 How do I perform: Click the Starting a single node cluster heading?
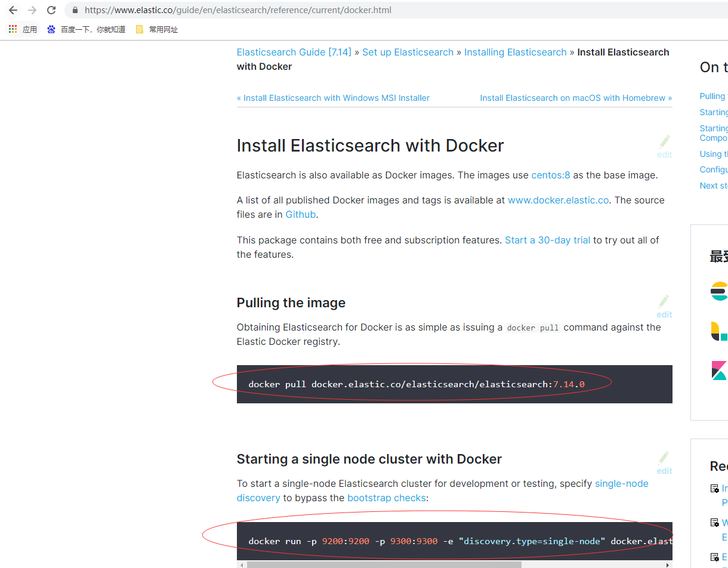[x=369, y=459]
